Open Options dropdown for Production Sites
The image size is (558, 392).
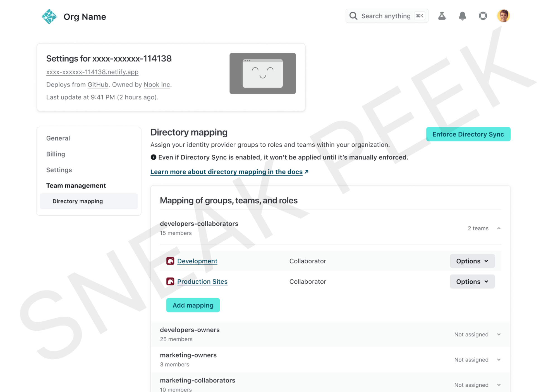[472, 281]
